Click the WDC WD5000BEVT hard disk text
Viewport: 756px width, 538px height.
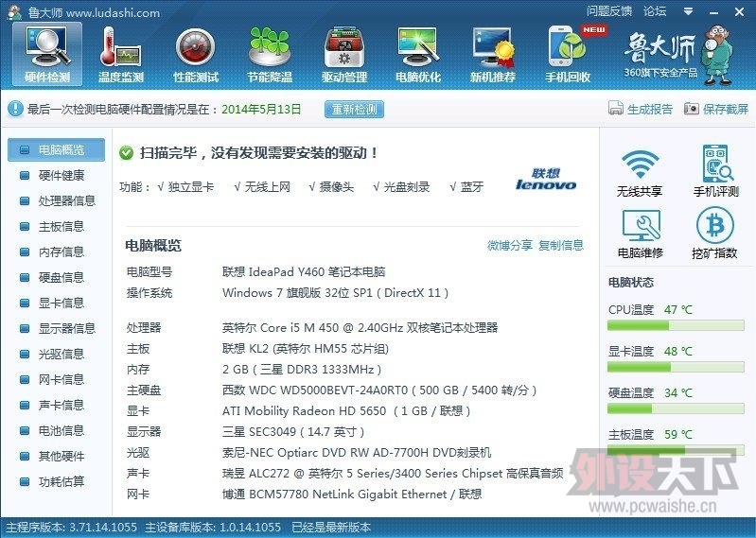[379, 390]
